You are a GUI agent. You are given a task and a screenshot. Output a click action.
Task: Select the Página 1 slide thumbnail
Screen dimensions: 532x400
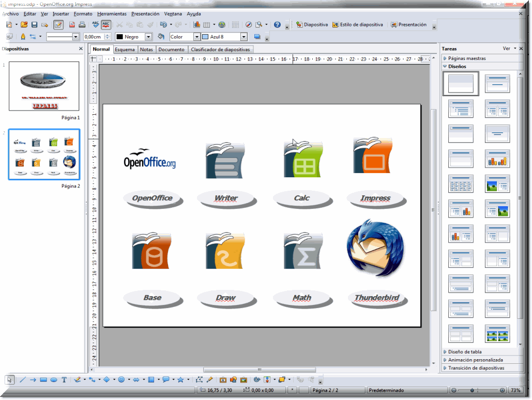click(44, 86)
